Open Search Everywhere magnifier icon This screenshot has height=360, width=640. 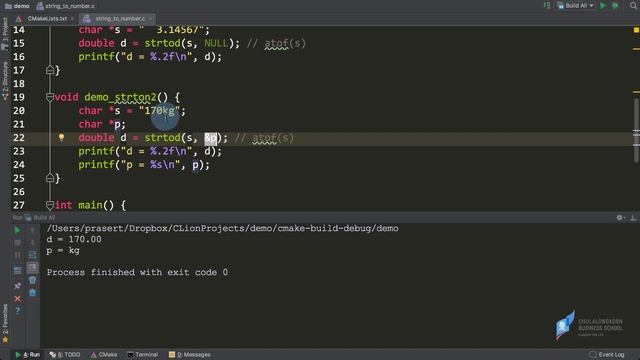click(x=633, y=6)
